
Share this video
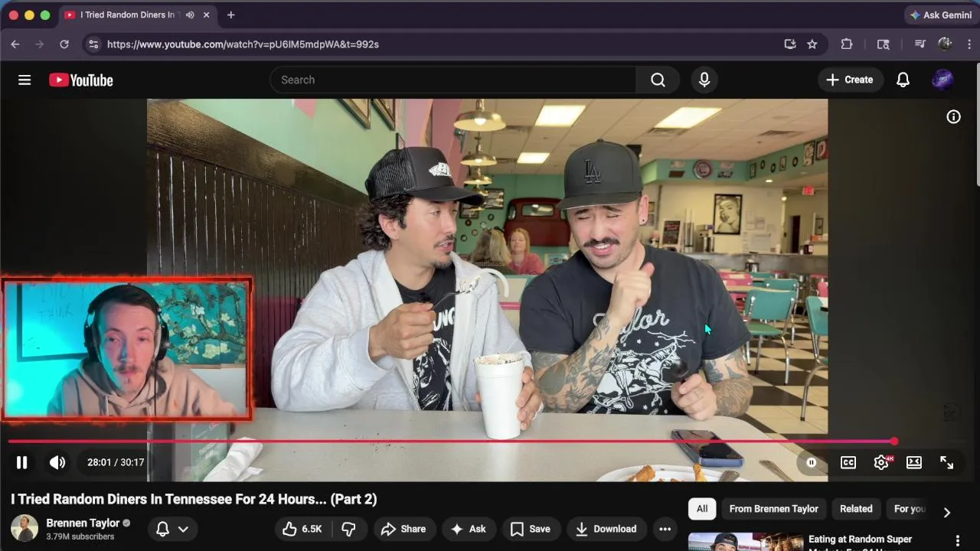tap(403, 529)
